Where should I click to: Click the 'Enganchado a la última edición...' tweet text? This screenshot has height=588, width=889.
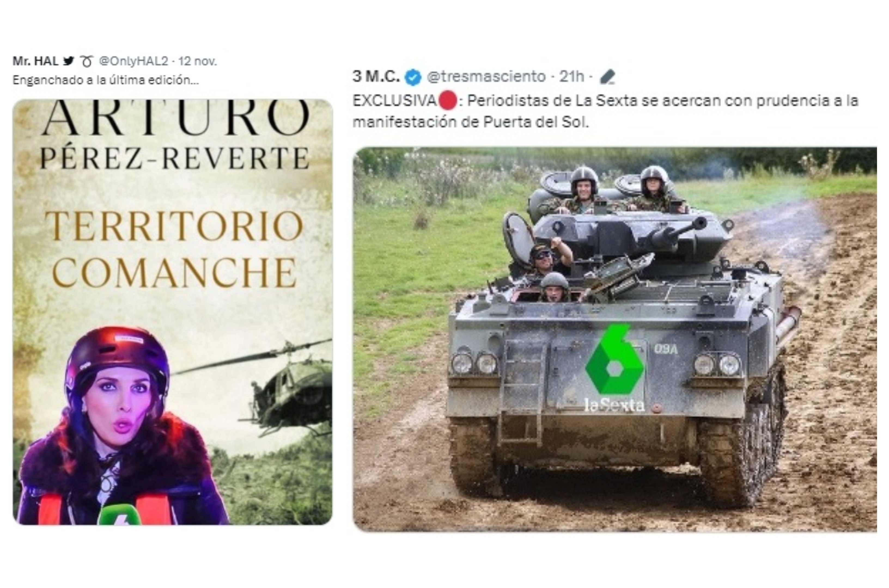click(105, 80)
